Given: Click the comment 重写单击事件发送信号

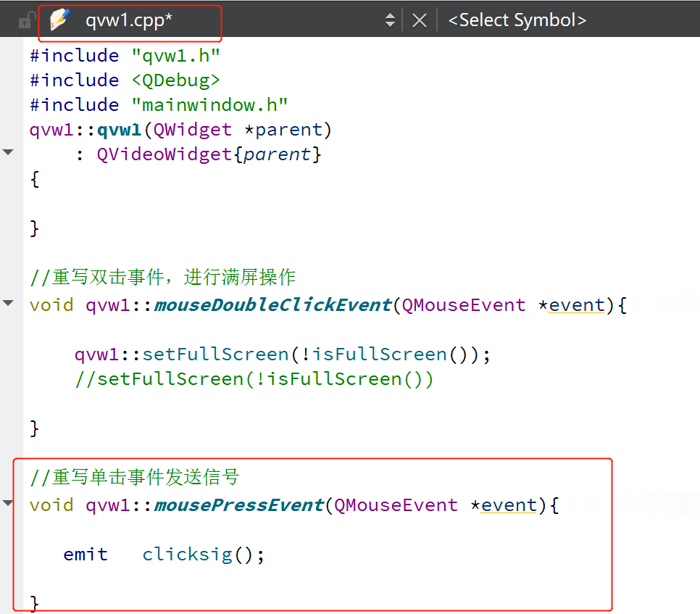Looking at the screenshot, I should tap(134, 477).
